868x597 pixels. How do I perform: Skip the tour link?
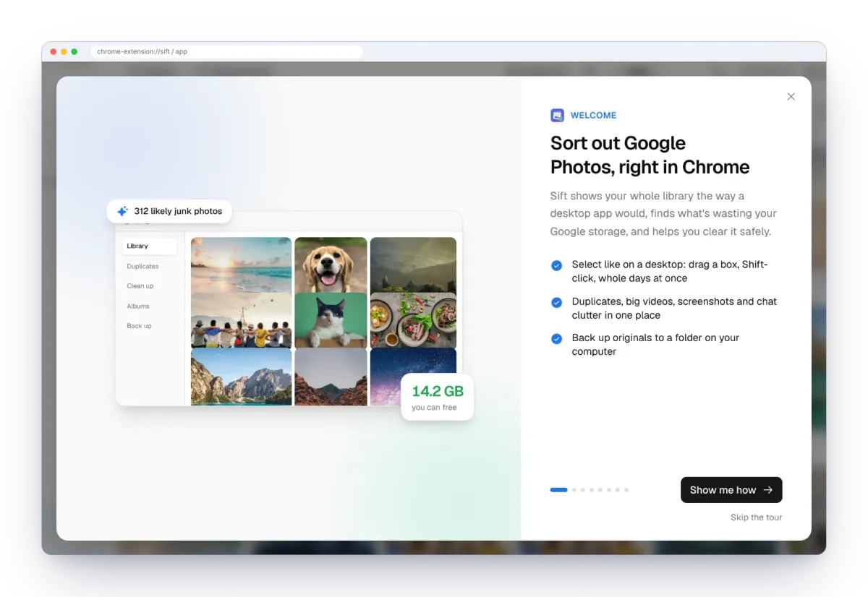(x=756, y=517)
